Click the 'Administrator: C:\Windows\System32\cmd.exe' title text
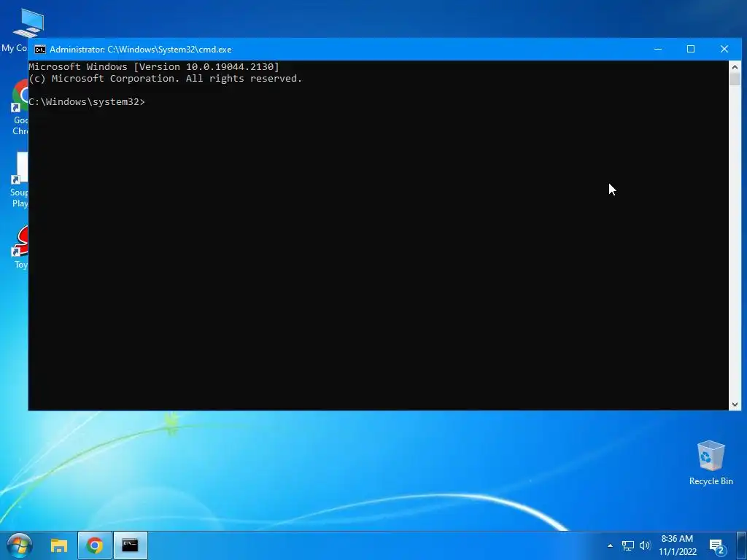 pyautogui.click(x=141, y=50)
